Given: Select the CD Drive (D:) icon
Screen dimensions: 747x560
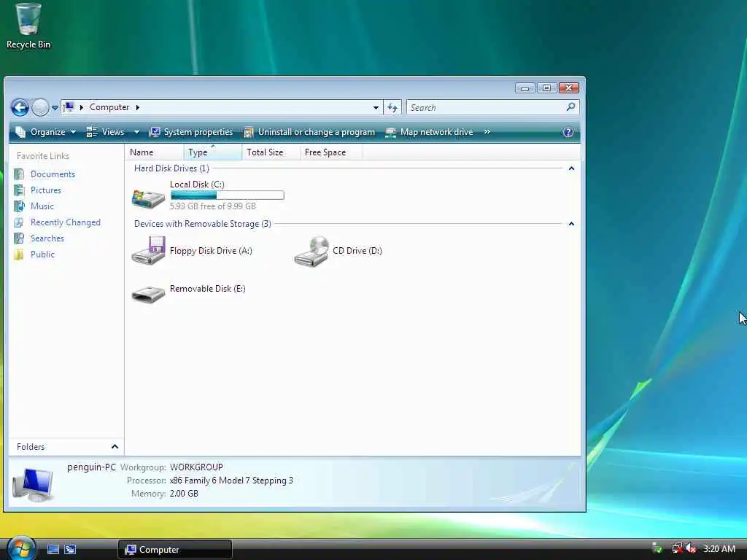Looking at the screenshot, I should click(311, 252).
